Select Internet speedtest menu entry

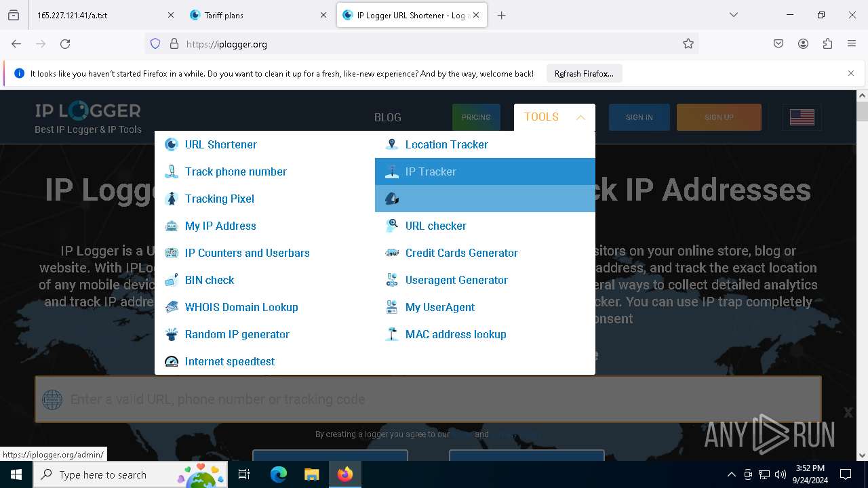264,361
